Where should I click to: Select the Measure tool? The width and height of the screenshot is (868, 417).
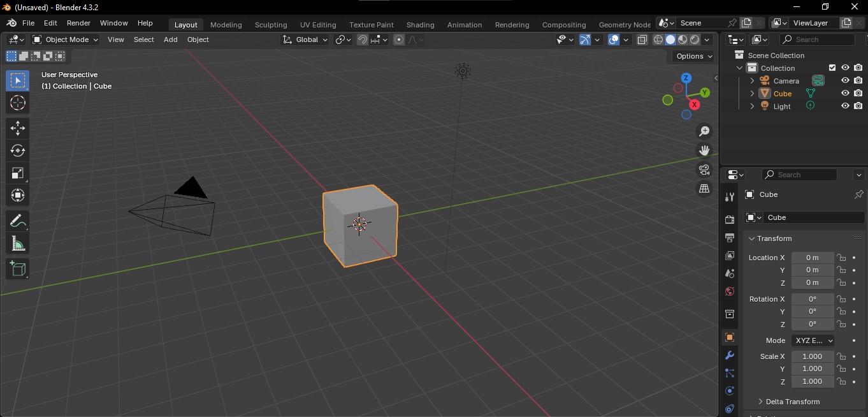click(18, 244)
